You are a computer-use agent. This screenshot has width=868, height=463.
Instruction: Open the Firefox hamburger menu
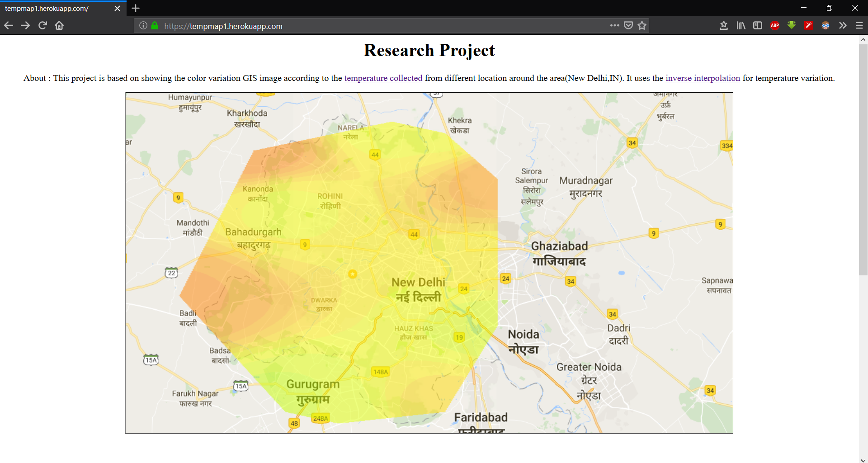[859, 26]
